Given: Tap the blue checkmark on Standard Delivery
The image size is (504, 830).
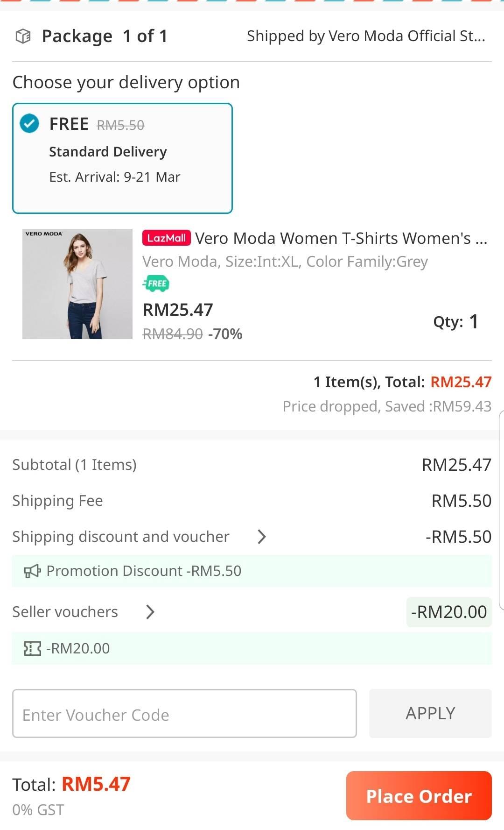Looking at the screenshot, I should (x=29, y=124).
